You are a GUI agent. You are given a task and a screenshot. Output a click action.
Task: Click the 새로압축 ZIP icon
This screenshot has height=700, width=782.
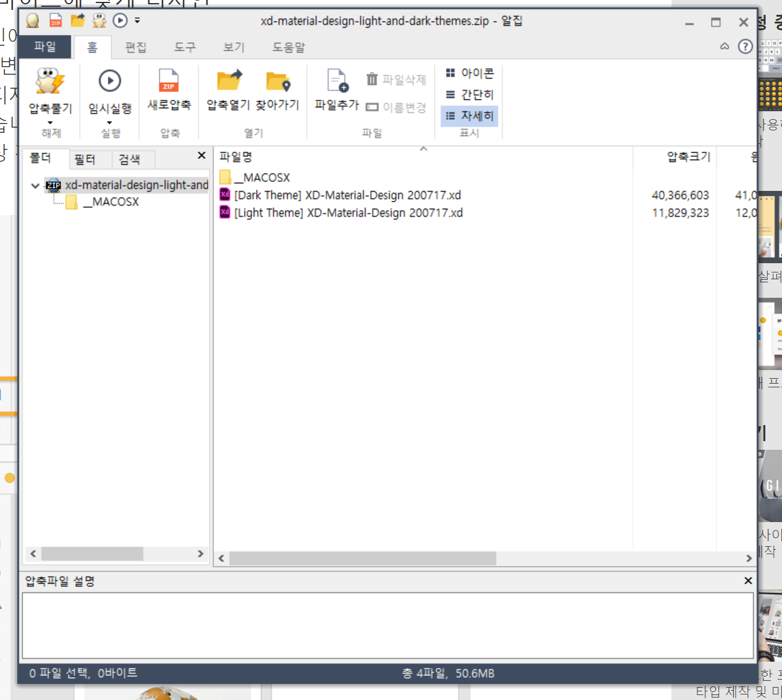pos(169,81)
